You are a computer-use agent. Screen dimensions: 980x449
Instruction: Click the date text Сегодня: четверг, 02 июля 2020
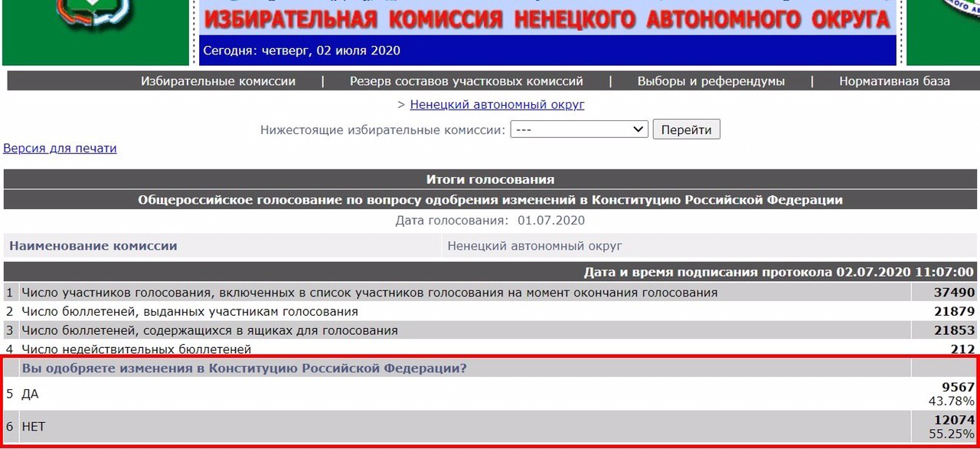pyautogui.click(x=302, y=51)
